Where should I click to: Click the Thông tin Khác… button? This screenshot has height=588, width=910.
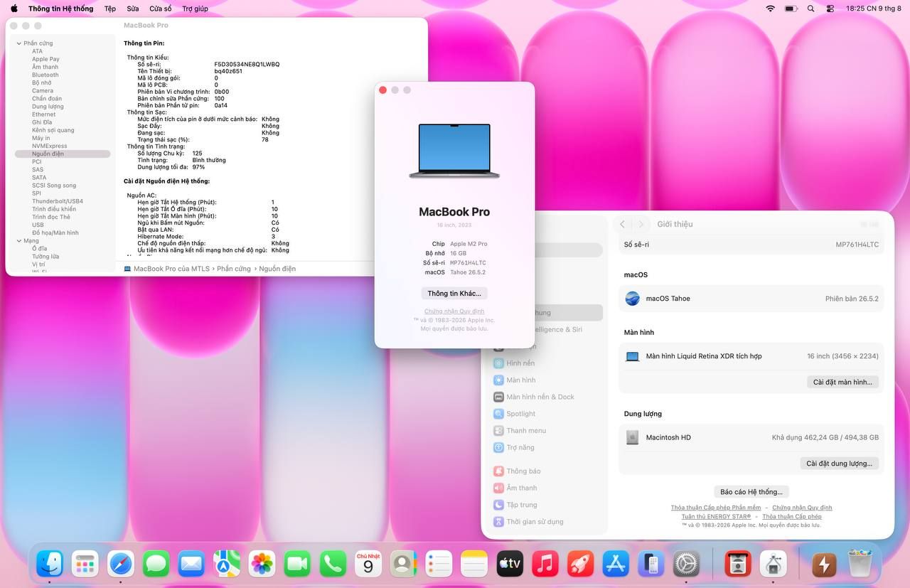point(454,294)
